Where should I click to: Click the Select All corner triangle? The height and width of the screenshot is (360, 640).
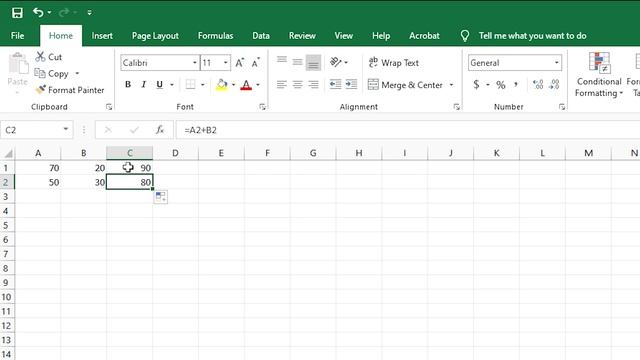point(8,153)
